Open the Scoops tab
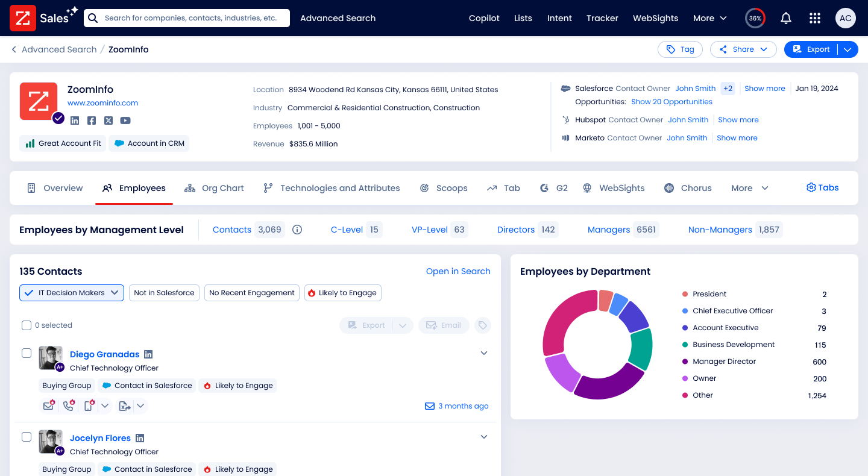The image size is (868, 476). tap(444, 188)
